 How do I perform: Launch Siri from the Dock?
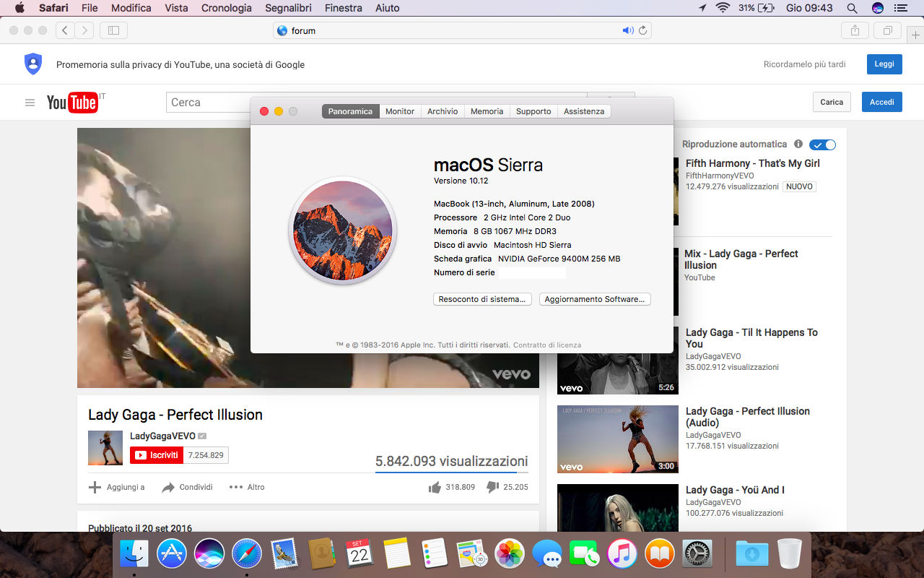pyautogui.click(x=209, y=554)
